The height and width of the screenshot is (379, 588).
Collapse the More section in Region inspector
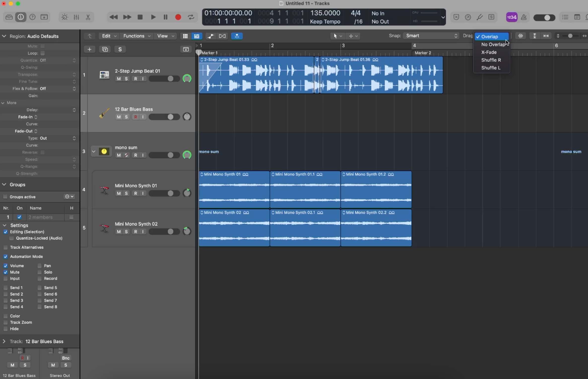pos(3,103)
